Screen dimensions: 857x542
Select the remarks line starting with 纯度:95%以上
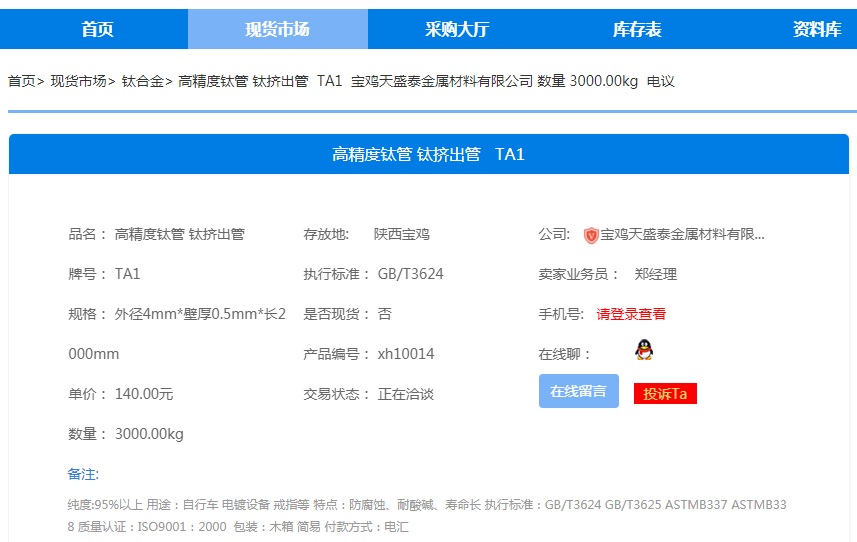427,504
